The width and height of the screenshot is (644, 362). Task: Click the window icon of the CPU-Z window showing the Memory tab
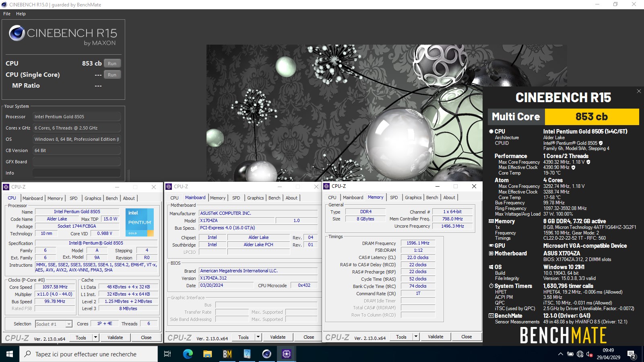point(326,186)
